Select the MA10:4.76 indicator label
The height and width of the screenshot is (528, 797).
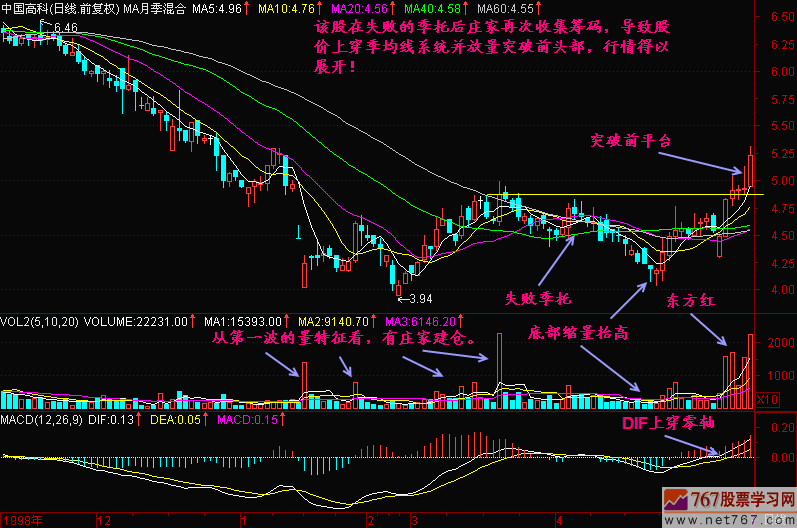(285, 9)
